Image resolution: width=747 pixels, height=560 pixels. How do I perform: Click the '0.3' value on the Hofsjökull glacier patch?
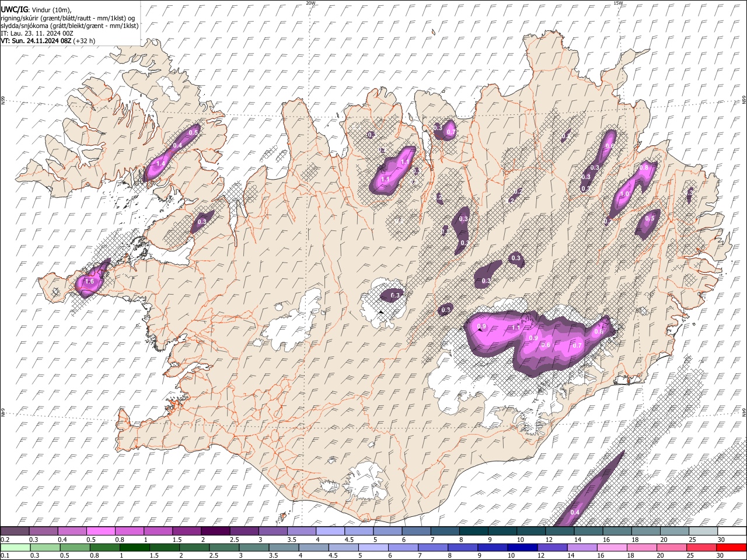point(395,296)
